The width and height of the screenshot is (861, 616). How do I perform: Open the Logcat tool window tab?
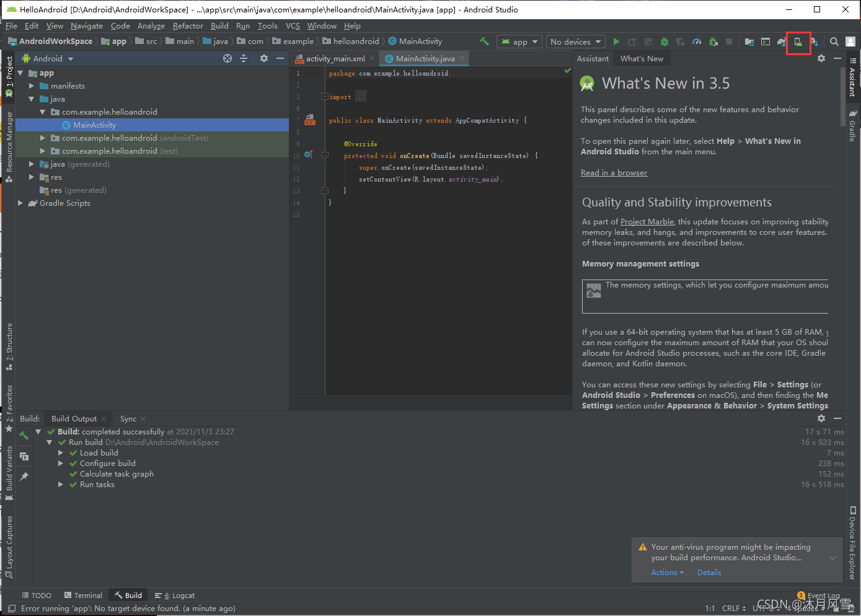click(175, 596)
